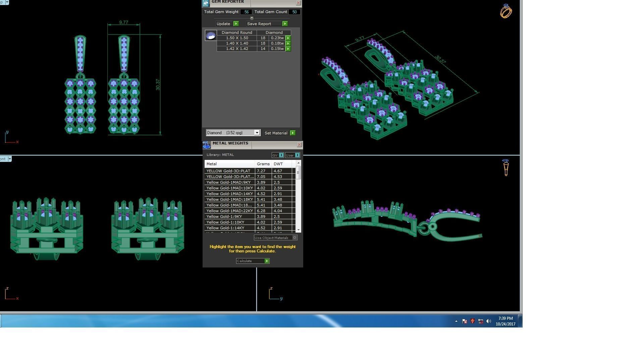The height and width of the screenshot is (362, 644).
Task: Toggle the User library switch
Action: click(x=297, y=155)
